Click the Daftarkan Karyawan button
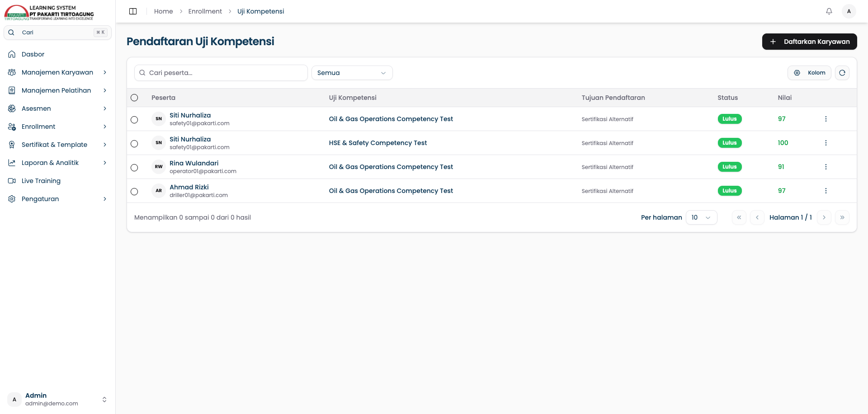The image size is (868, 414). click(x=809, y=42)
